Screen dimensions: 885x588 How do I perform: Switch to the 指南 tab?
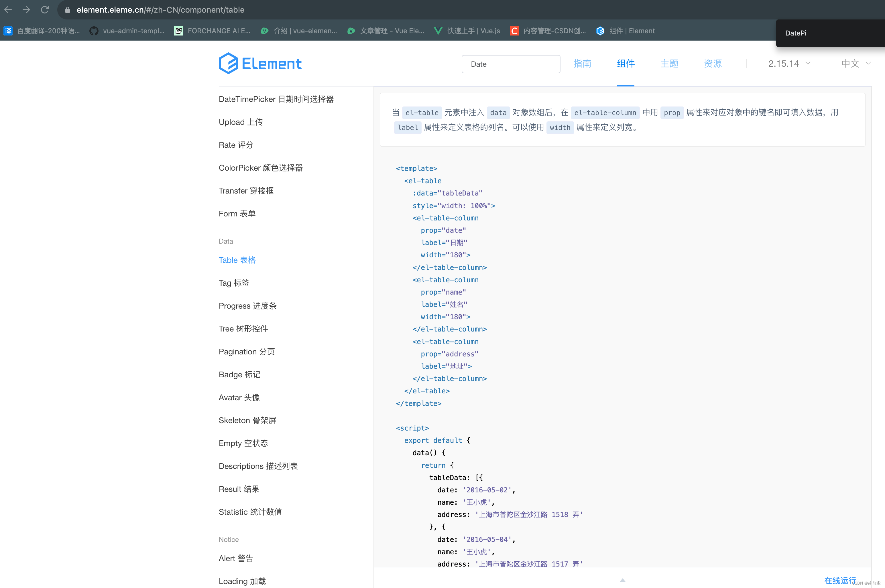(x=582, y=63)
